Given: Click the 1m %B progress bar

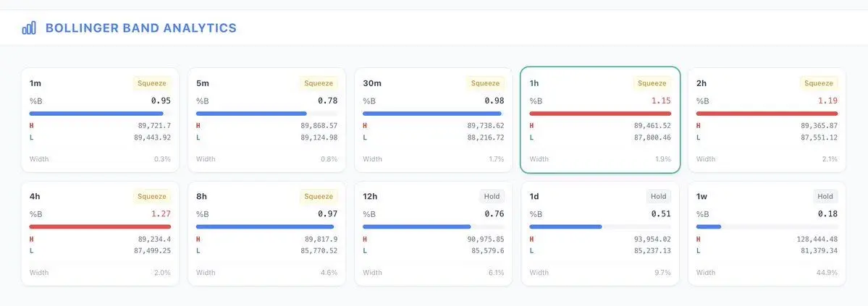Looking at the screenshot, I should 100,114.
